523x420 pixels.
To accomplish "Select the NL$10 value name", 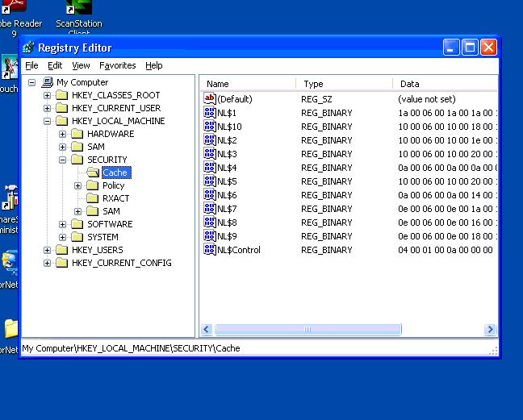I will [229, 127].
